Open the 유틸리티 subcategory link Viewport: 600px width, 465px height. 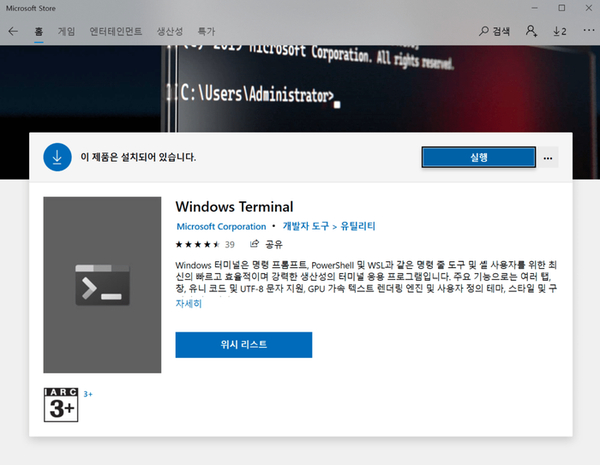(358, 226)
